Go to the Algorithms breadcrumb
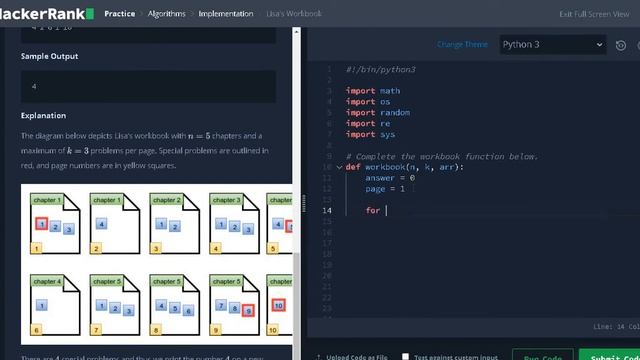 click(x=167, y=13)
